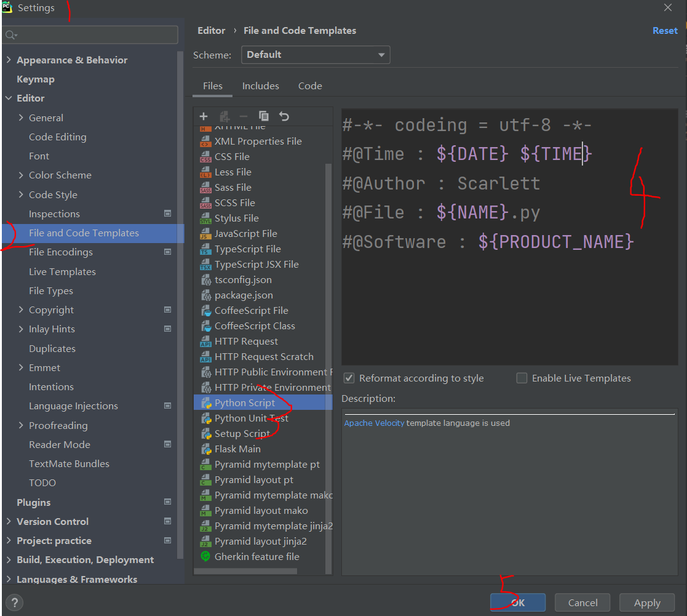Click the HTTP Request API icon
This screenshot has width=687, height=616.
[x=205, y=342]
